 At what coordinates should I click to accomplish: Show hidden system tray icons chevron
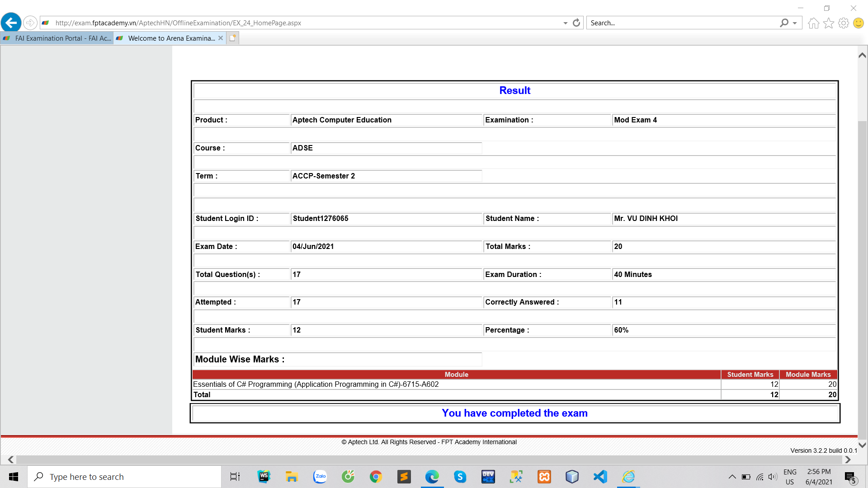pos(732,477)
